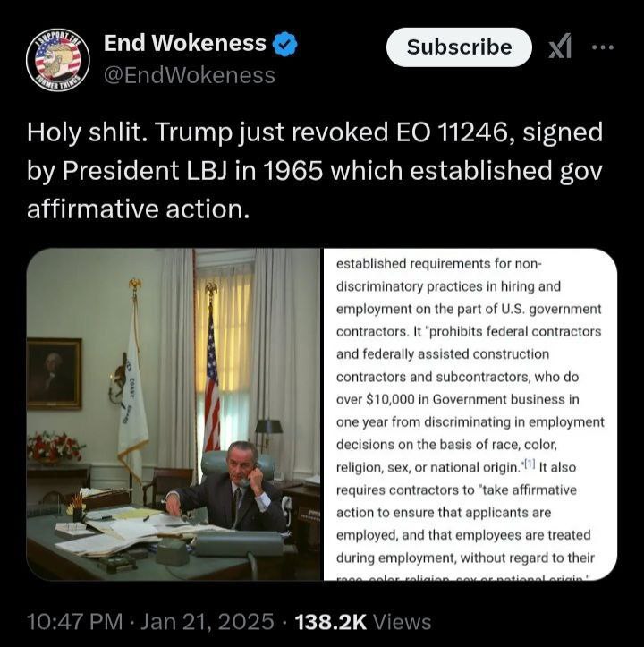Open the three-dot more options menu

click(x=603, y=47)
